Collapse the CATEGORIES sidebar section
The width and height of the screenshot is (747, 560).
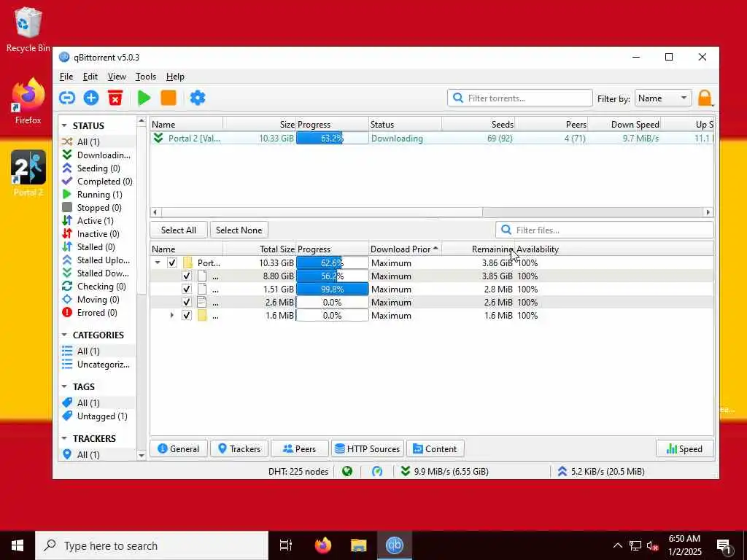point(64,335)
